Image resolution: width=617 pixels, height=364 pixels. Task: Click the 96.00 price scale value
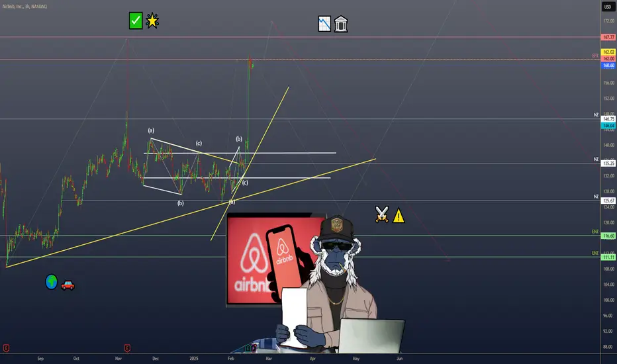tap(608, 316)
